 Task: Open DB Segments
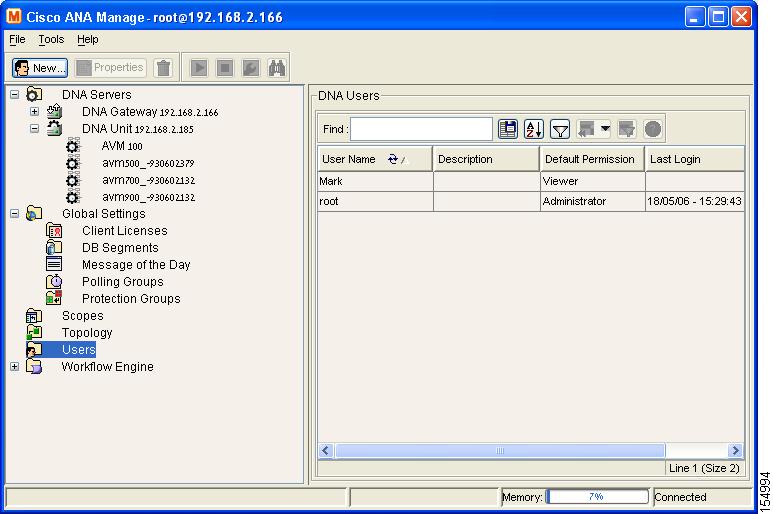[120, 248]
